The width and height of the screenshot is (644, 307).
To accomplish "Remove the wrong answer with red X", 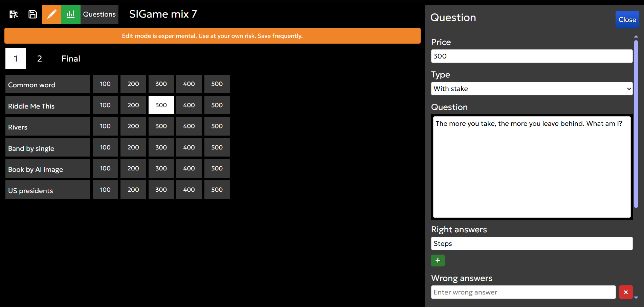I will pyautogui.click(x=626, y=292).
